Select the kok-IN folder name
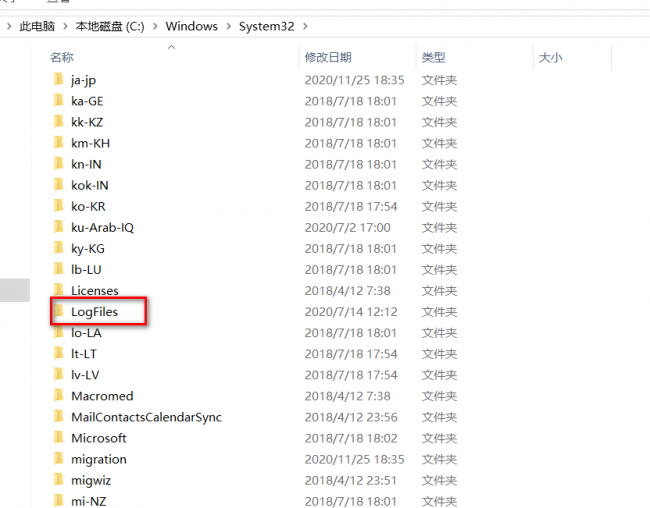The height and width of the screenshot is (508, 650). pos(90,185)
